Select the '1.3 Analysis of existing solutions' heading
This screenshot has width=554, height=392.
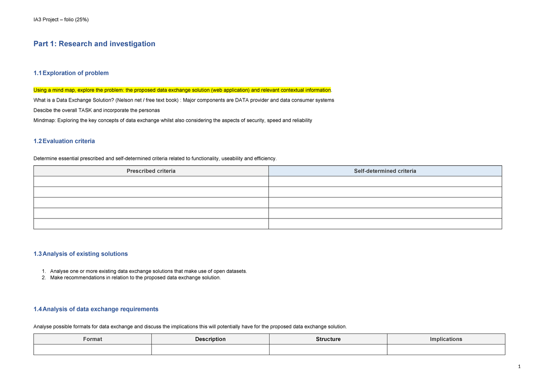pos(81,254)
